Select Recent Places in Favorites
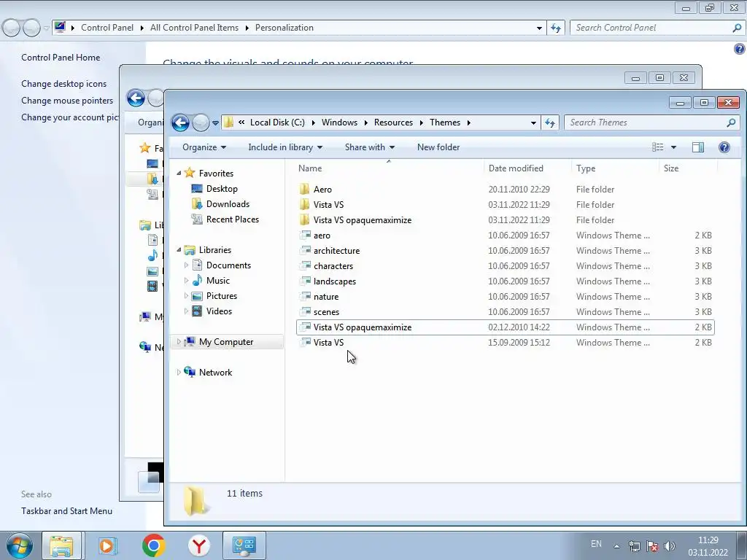Image resolution: width=747 pixels, height=560 pixels. (233, 219)
